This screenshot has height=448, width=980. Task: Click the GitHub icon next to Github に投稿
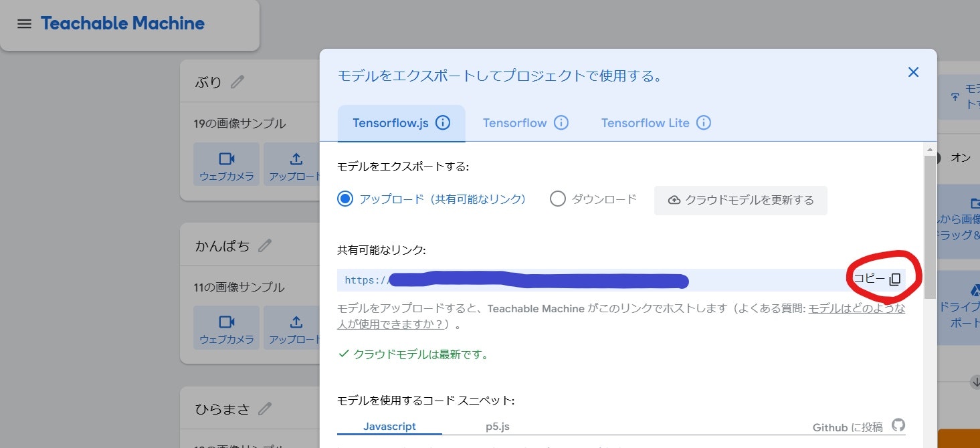coord(898,425)
